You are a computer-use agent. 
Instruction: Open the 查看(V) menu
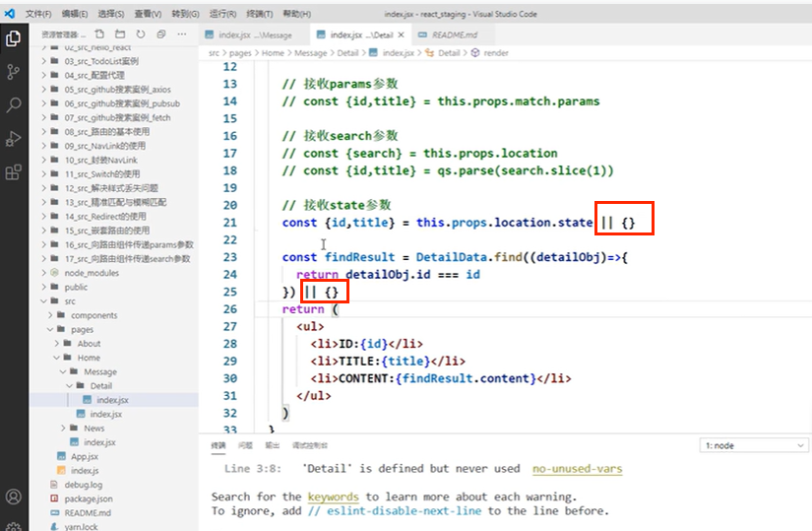pos(148,14)
